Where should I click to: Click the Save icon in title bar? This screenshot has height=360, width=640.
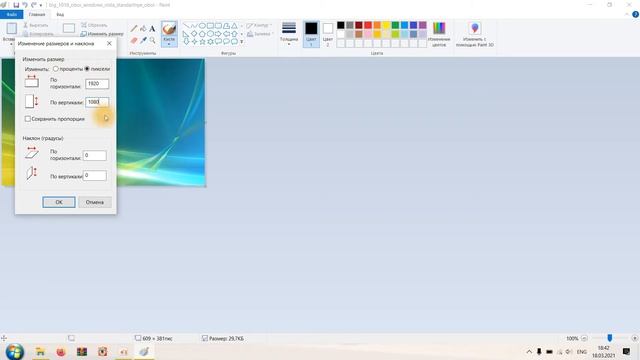(16, 5)
